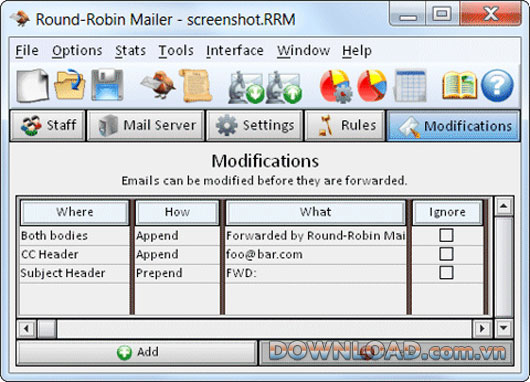Click the 'Forwarded by Round-Robin Mai' cell

click(315, 236)
